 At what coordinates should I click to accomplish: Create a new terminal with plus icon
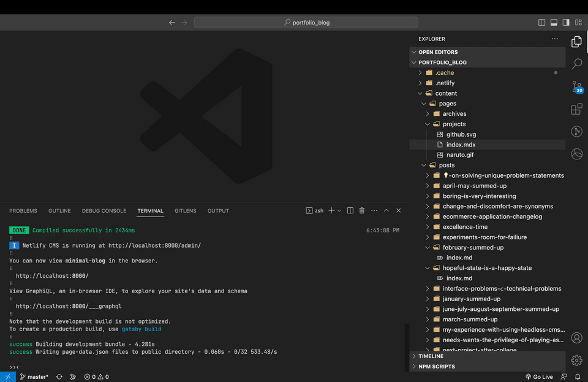click(331, 210)
